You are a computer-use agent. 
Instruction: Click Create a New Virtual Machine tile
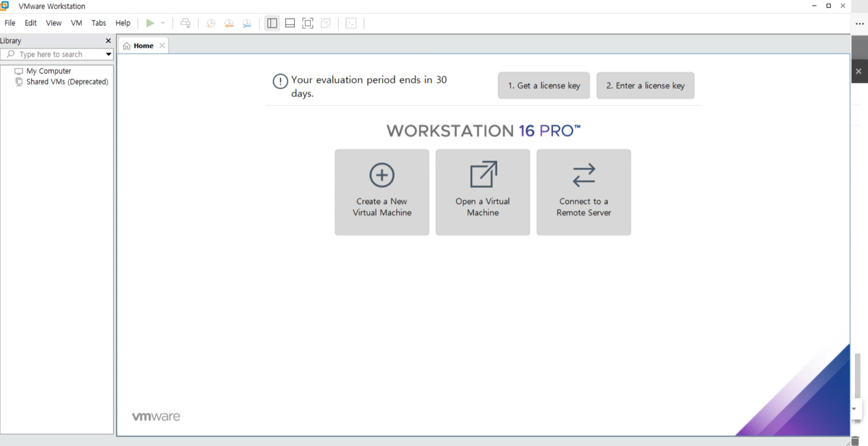point(382,192)
